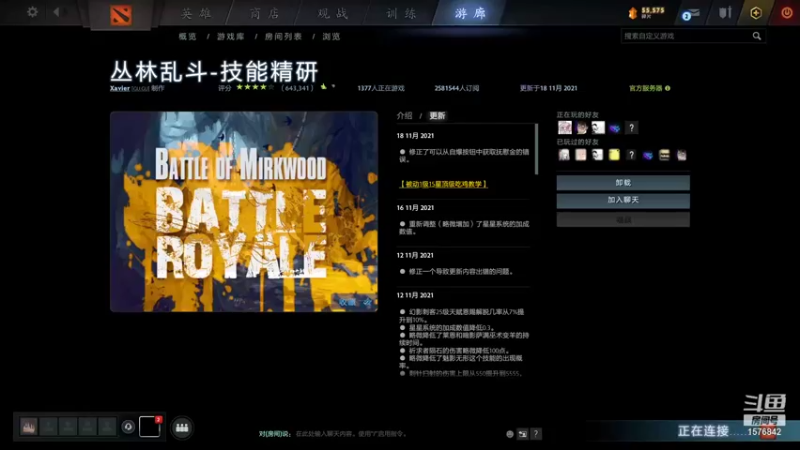The image size is (800, 450).
Task: Click the greyed-out button below 加入聊天
Action: pos(623,220)
